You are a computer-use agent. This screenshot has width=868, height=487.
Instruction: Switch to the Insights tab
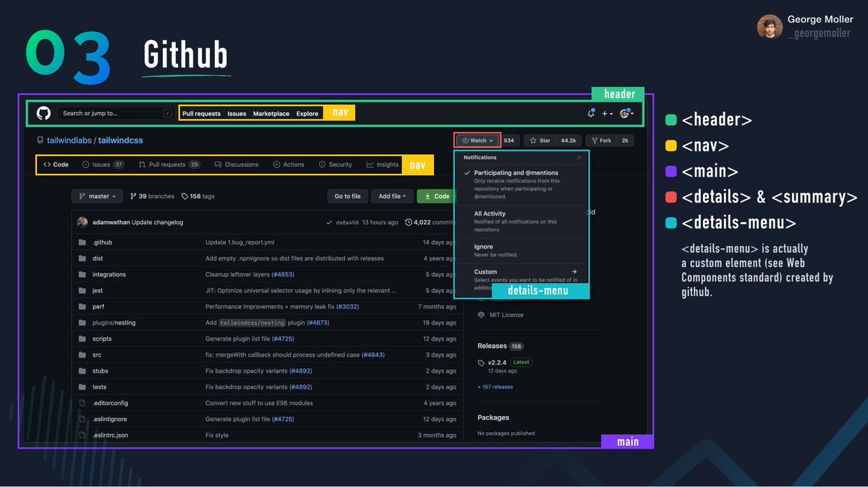[383, 164]
